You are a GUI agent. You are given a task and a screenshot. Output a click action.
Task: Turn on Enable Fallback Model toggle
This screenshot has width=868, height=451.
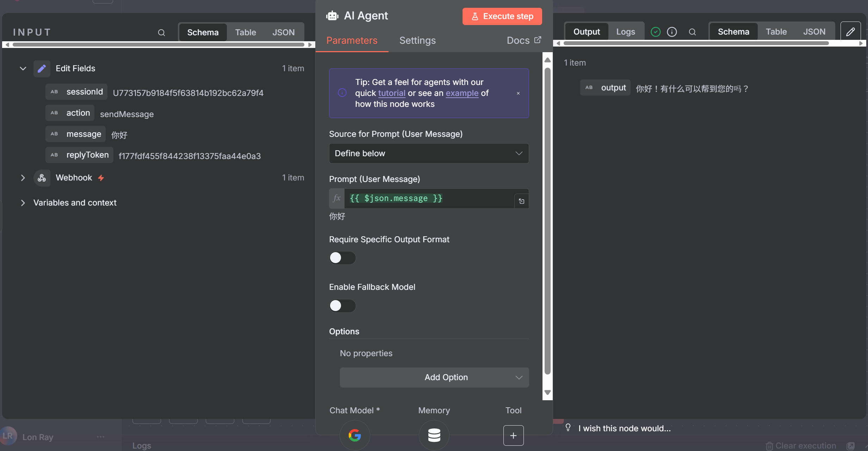pyautogui.click(x=342, y=306)
